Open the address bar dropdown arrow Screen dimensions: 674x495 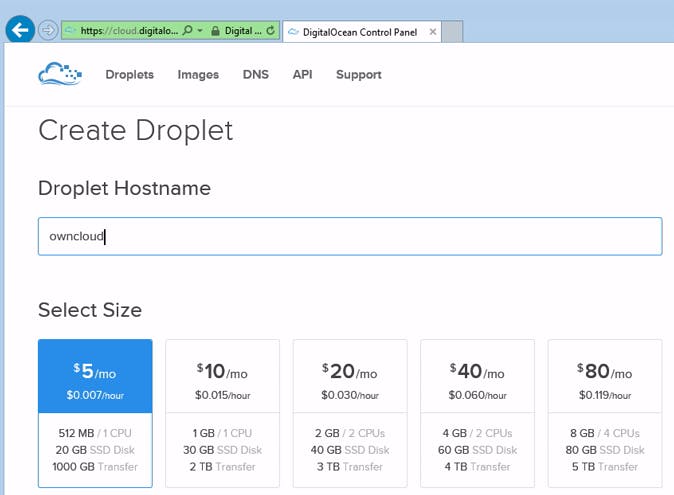(x=200, y=31)
